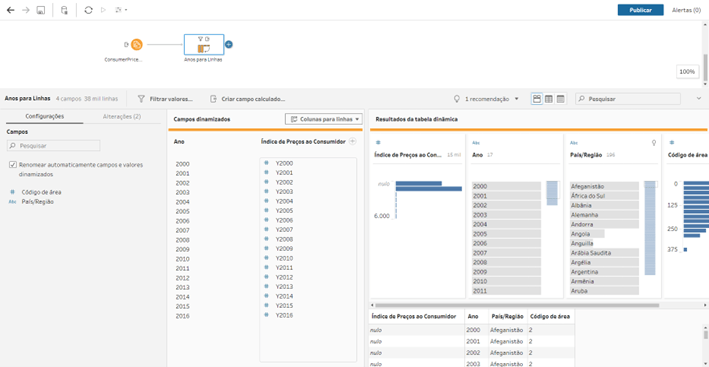Select Afeganistão in País/Região card

(x=605, y=186)
